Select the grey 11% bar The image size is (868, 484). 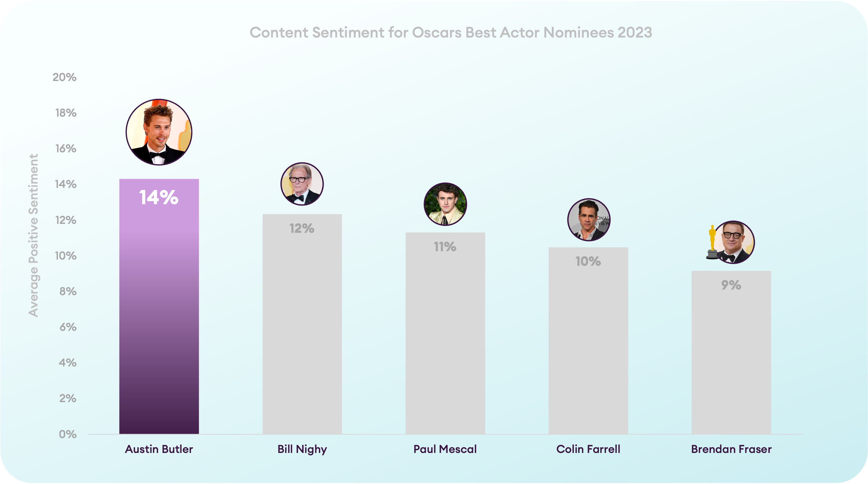(x=445, y=333)
